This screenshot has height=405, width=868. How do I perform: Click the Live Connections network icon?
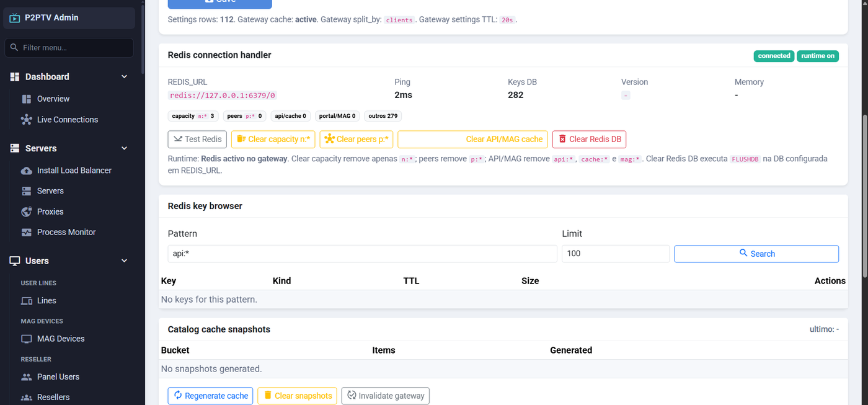point(26,120)
